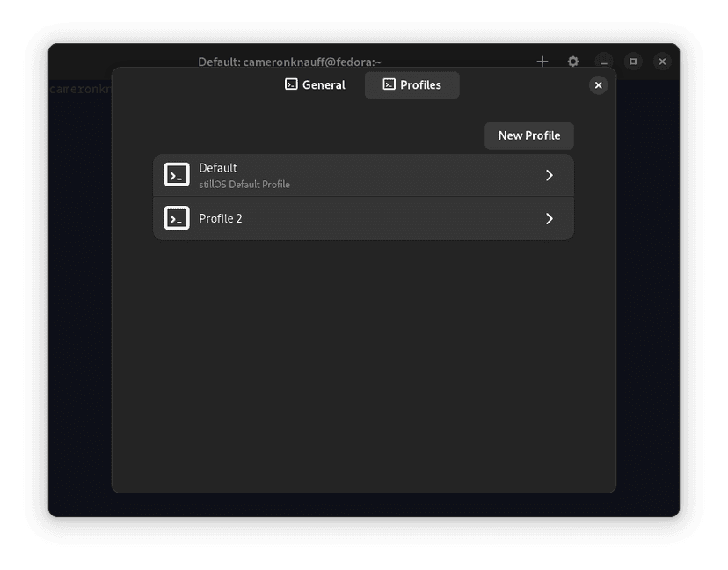728x570 pixels.
Task: Open a new terminal tab with plus icon
Action: coord(542,62)
